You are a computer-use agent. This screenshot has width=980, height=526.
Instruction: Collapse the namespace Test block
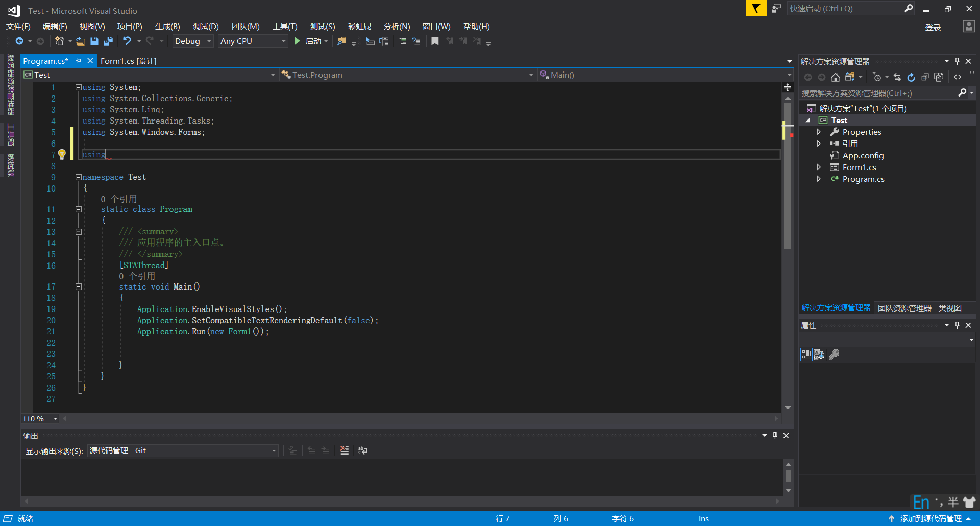(79, 177)
